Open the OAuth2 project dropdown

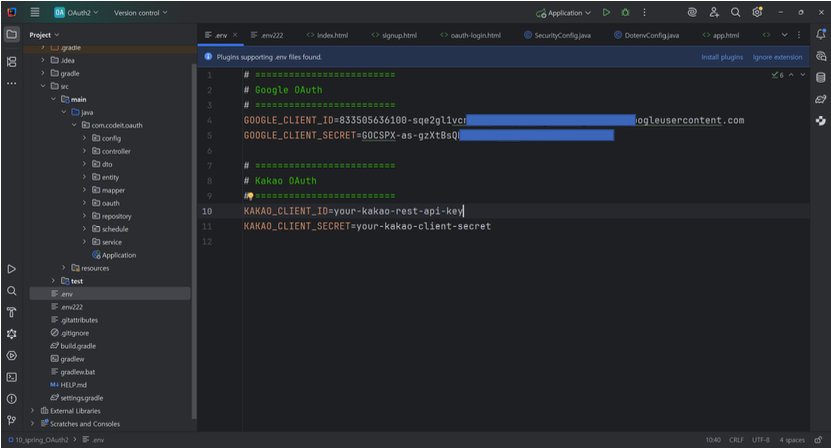pyautogui.click(x=76, y=12)
